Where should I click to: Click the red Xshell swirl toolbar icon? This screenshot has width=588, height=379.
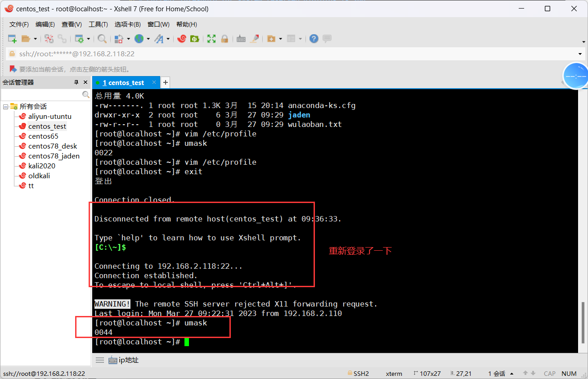coord(182,39)
